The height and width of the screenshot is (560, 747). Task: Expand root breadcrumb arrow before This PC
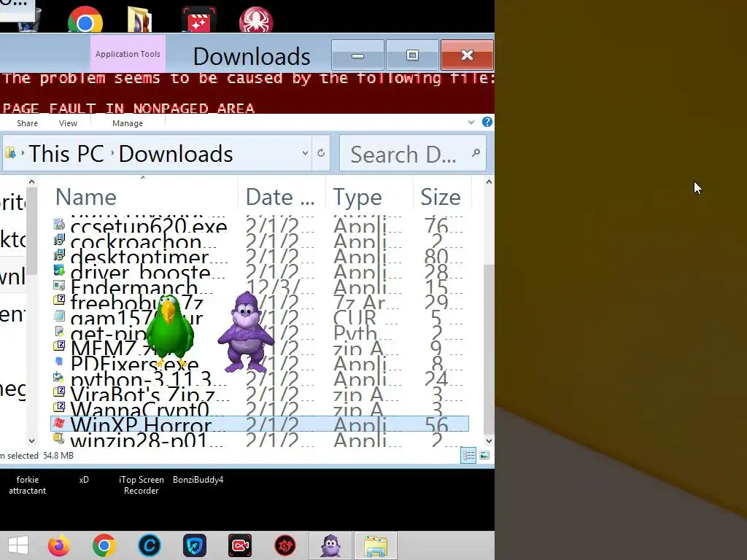point(23,153)
